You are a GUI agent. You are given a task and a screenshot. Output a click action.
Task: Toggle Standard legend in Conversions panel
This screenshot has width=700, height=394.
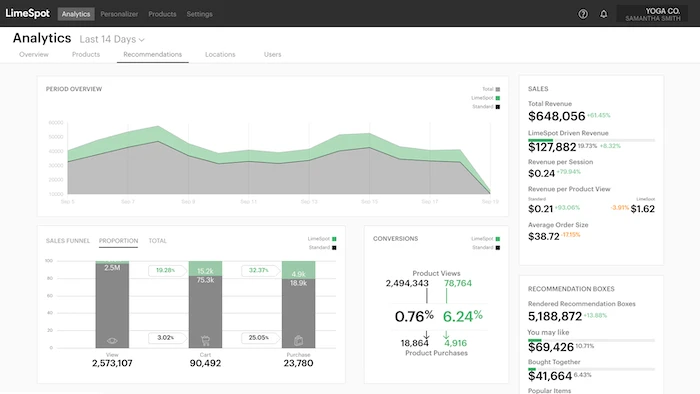coord(486,247)
